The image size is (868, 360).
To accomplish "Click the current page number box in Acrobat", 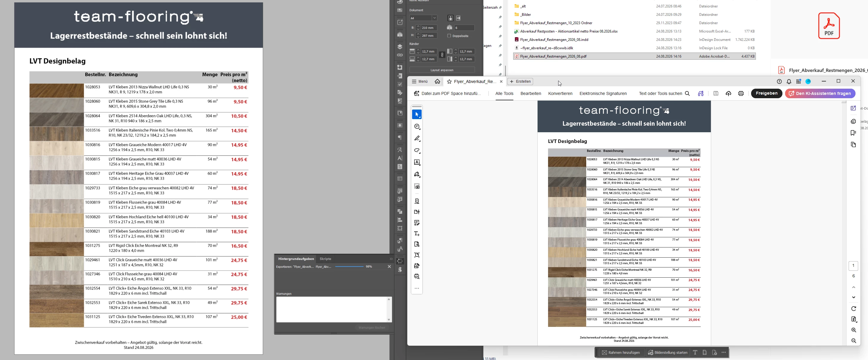I will click(x=853, y=266).
